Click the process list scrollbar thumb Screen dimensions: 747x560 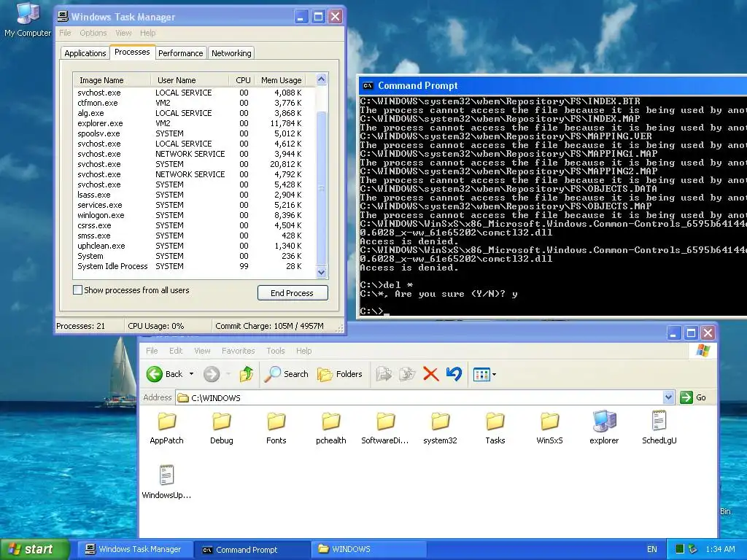click(322, 188)
